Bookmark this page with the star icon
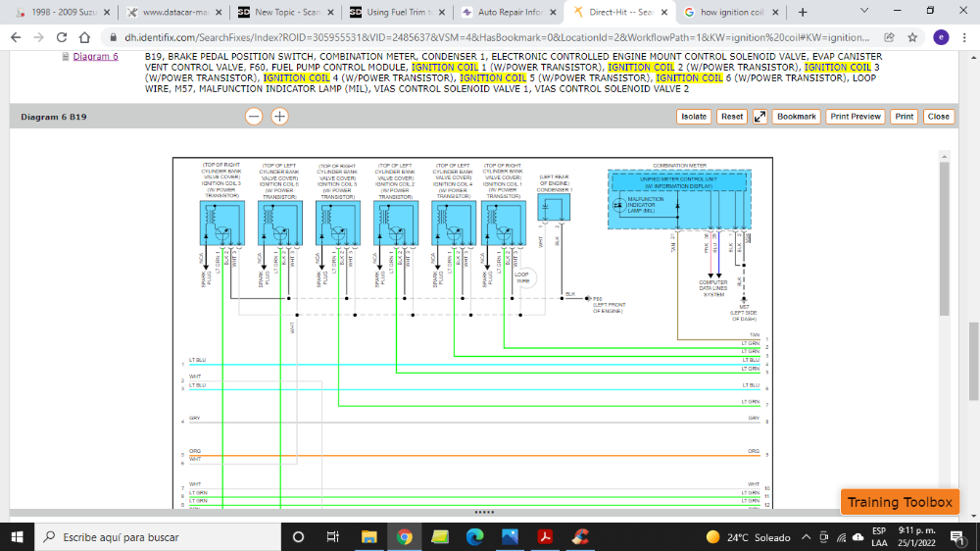 911,37
